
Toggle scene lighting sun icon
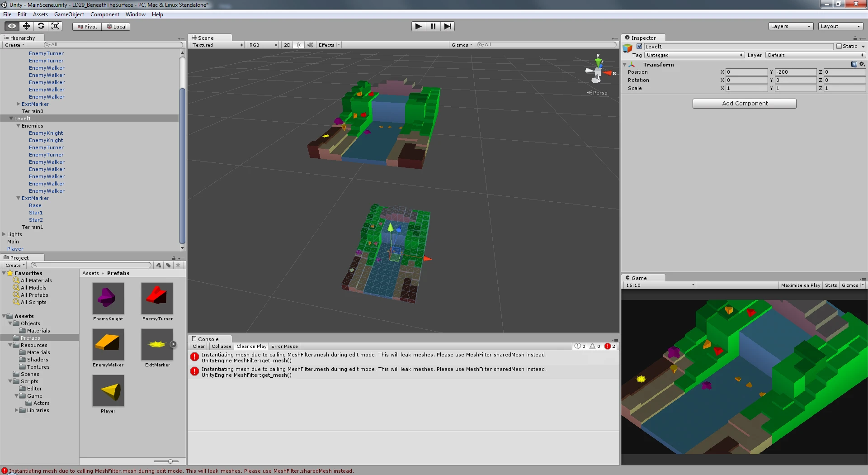point(299,45)
